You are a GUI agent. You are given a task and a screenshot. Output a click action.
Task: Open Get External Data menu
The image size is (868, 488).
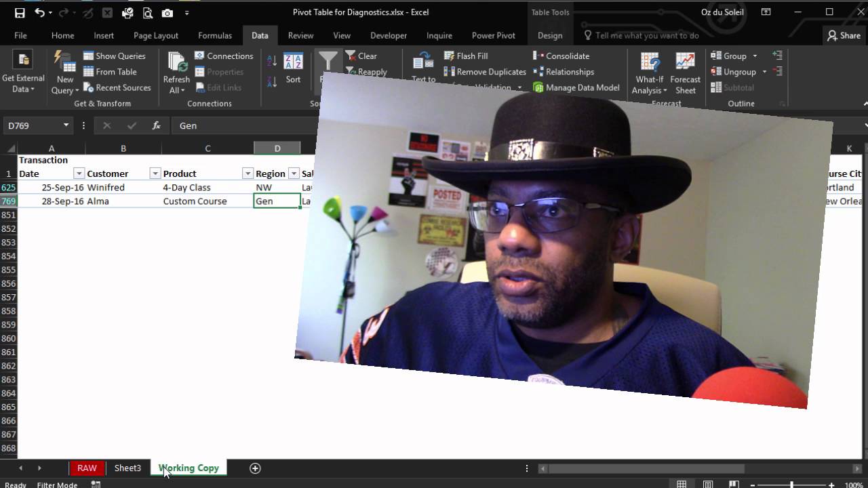click(x=23, y=72)
